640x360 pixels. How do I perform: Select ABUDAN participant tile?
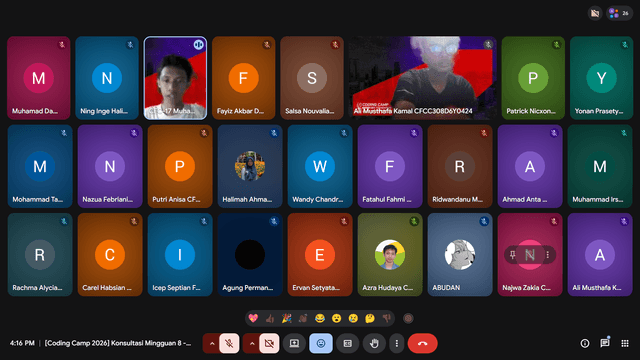coord(460,255)
